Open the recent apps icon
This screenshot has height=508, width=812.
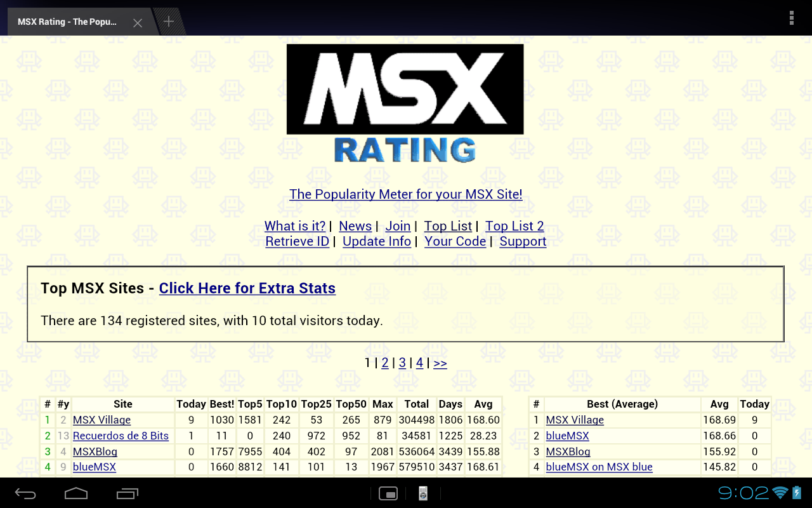(127, 493)
